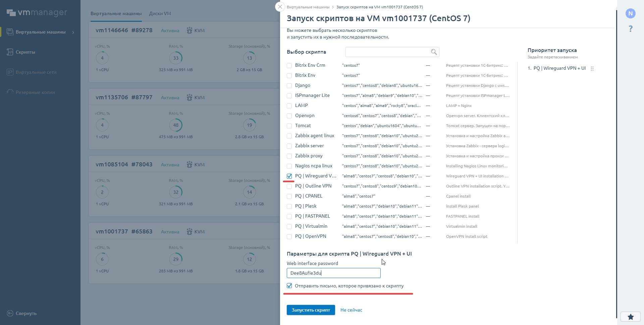The image size is (644, 325).
Task: Click the VMmanager logo icon
Action: coord(11,13)
